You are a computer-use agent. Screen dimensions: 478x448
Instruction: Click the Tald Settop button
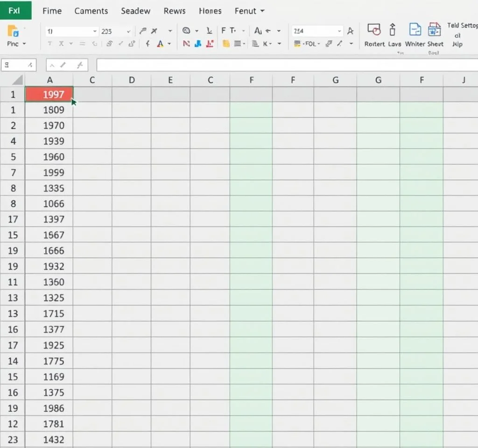(x=461, y=25)
